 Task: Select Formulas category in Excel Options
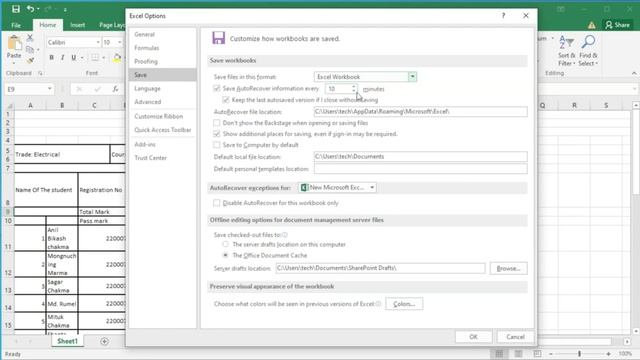(x=147, y=48)
